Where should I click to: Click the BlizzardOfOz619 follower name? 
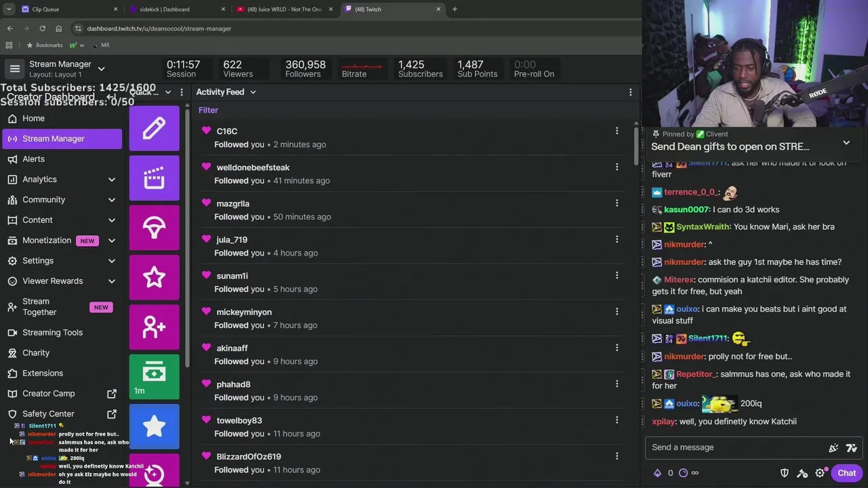point(248,456)
